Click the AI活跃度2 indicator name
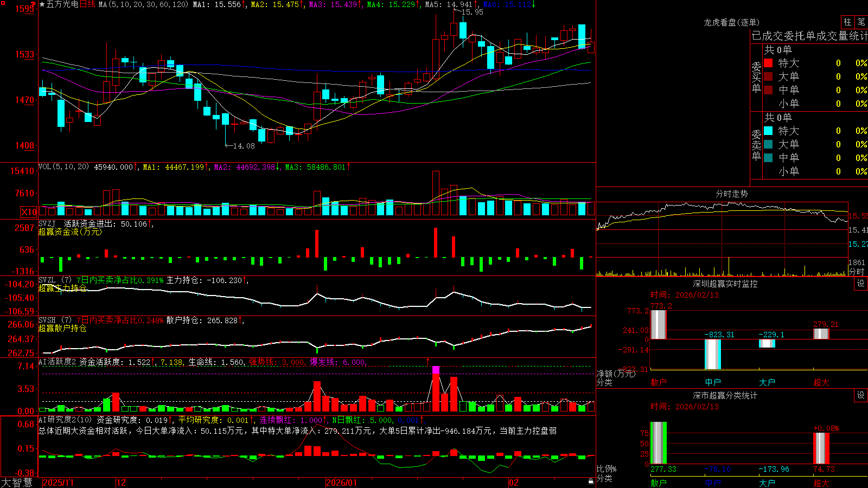The image size is (868, 488). click(57, 362)
